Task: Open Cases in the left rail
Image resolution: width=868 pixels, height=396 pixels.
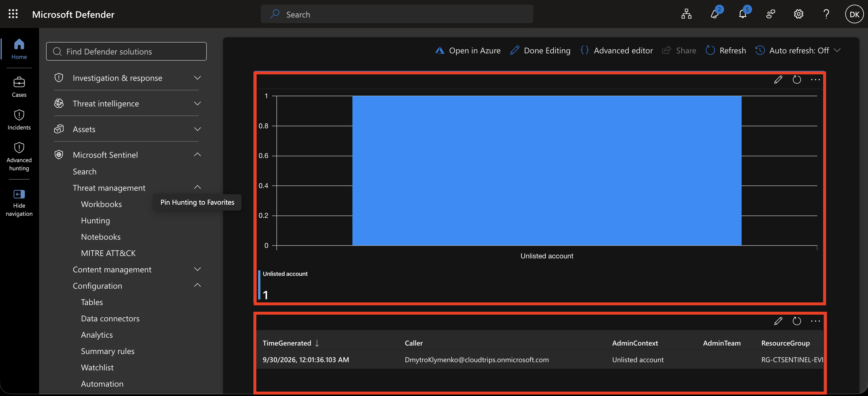Action: [19, 87]
